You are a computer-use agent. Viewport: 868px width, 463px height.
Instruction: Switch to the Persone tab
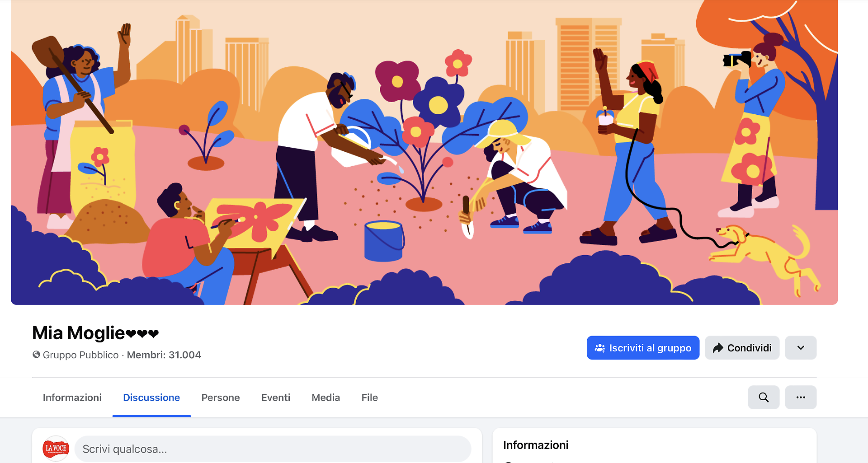(x=221, y=398)
